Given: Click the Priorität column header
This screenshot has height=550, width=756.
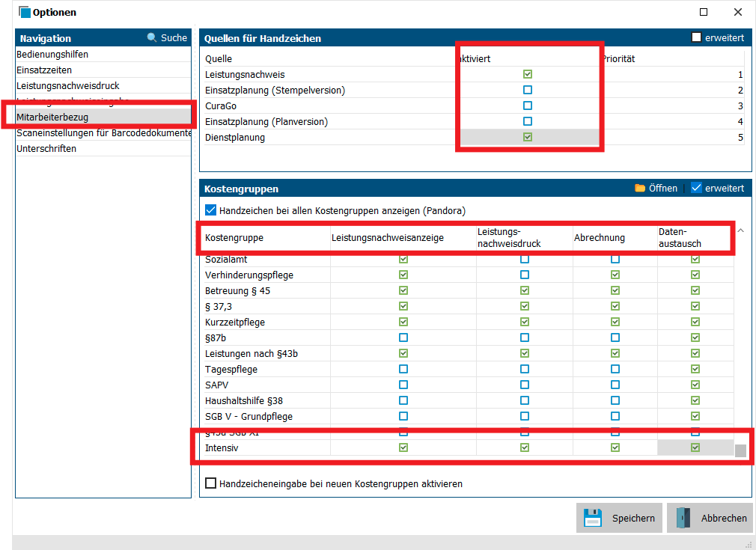Looking at the screenshot, I should (618, 58).
